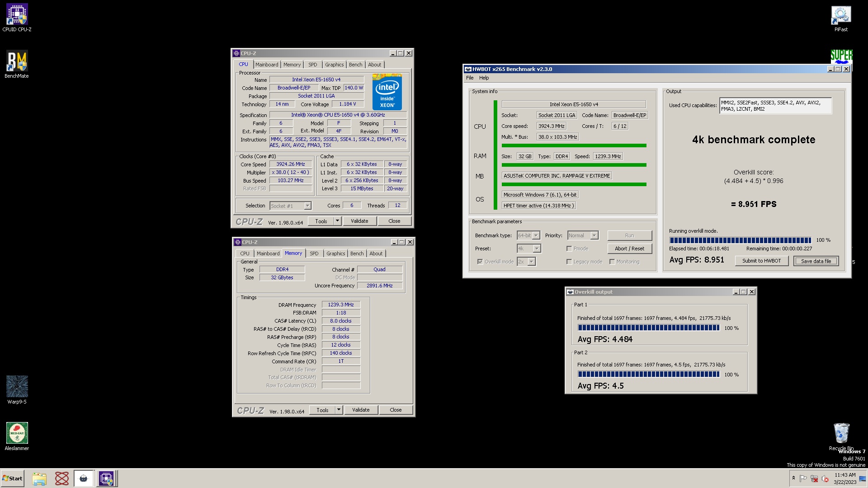Open the File menu in HWBOT x265

(x=470, y=78)
